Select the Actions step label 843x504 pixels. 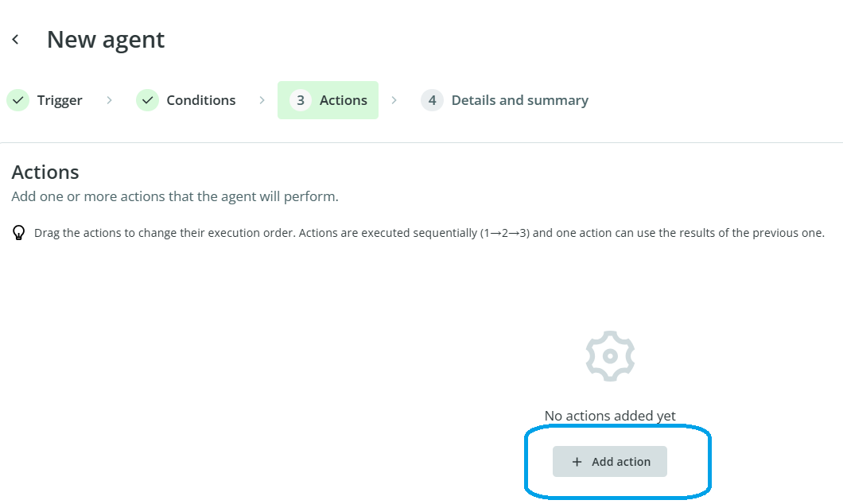coord(343,100)
